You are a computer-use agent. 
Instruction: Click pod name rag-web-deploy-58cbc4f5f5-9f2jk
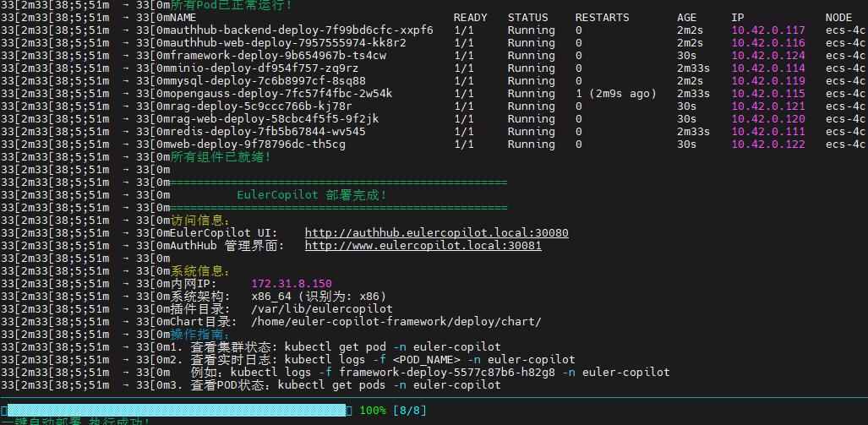click(x=275, y=119)
